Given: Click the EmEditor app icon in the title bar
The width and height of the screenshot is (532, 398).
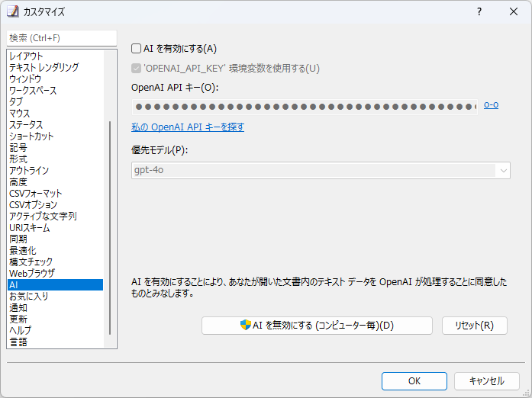Looking at the screenshot, I should (12, 11).
